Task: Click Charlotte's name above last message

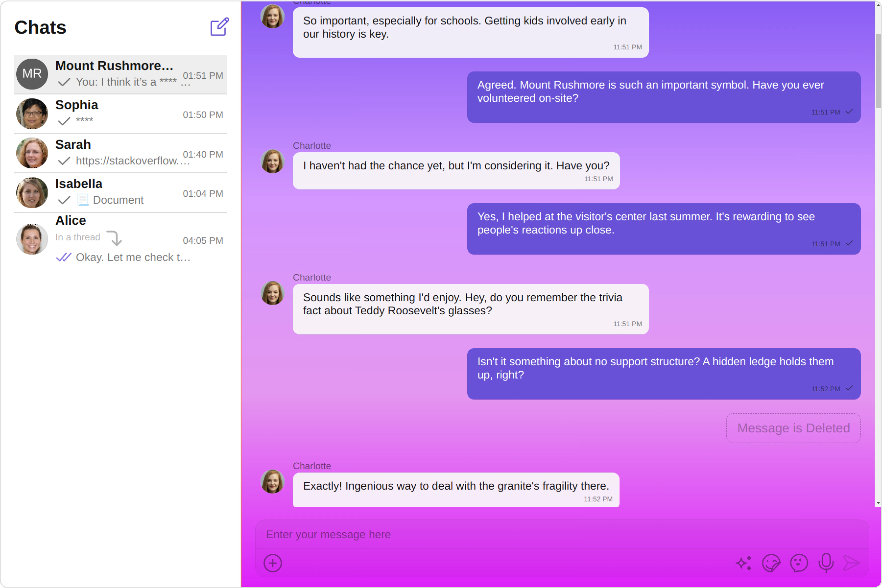Action: coord(312,466)
